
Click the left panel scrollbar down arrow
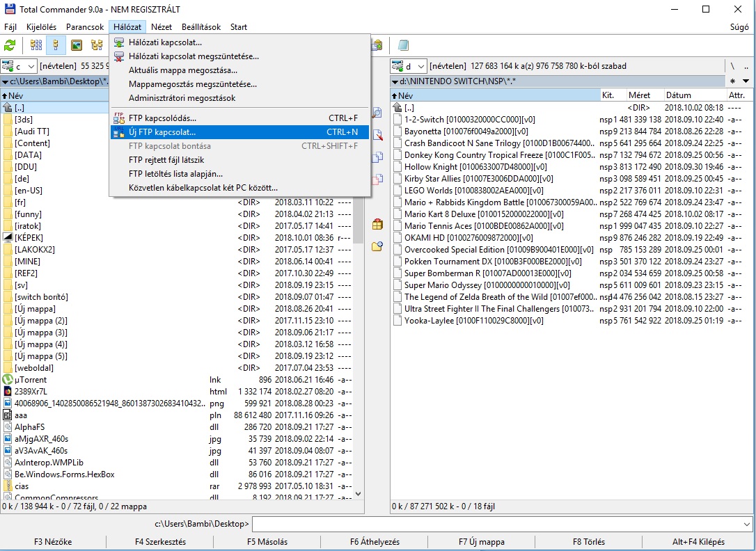359,494
